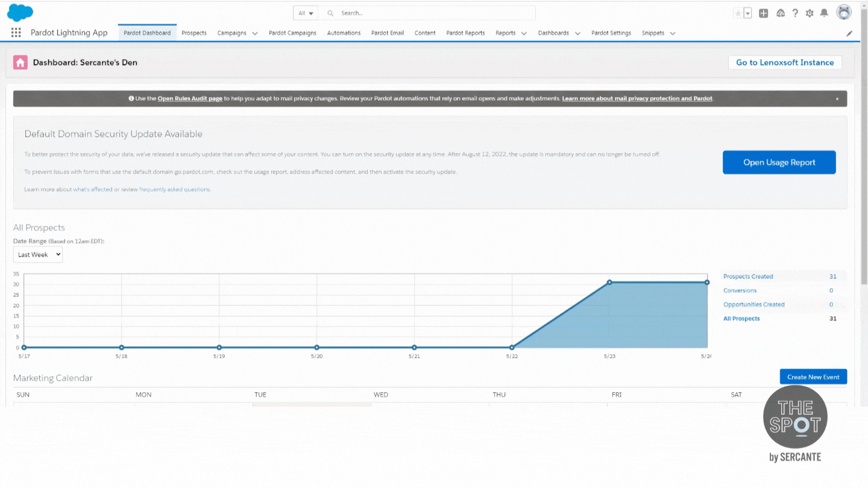
Task: Open the Trailhead guidance cloud icon
Action: pyautogui.click(x=781, y=13)
